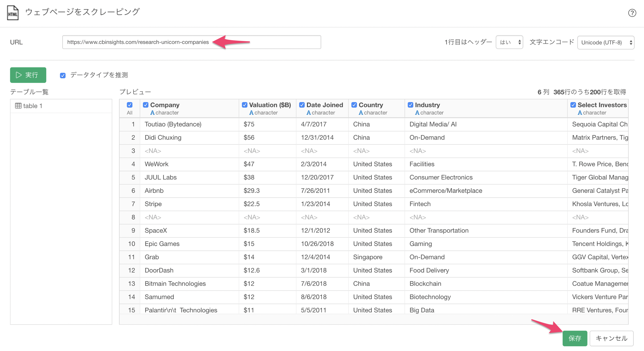Click the DoorDash company cell
Viewport: 644px width, 351px height.
tap(190, 270)
